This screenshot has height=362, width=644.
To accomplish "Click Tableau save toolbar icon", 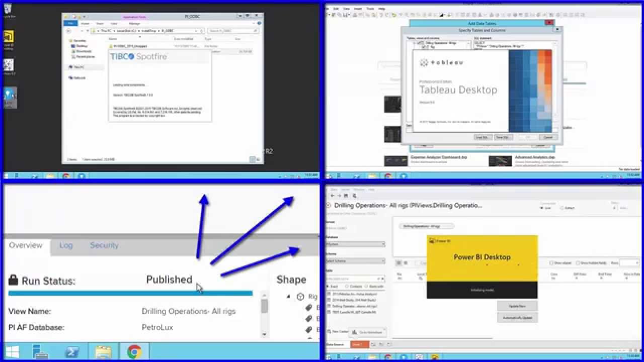I will click(347, 196).
